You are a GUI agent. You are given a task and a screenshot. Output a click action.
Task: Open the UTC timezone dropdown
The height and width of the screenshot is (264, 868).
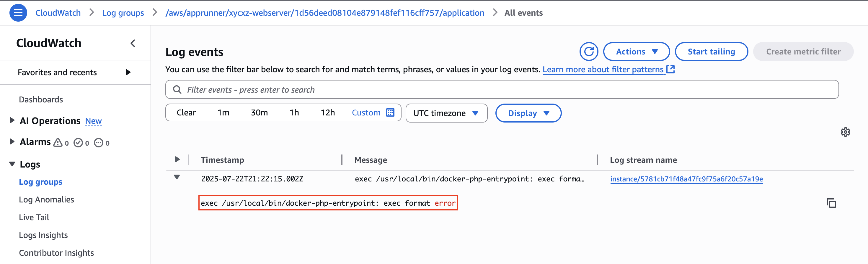446,113
